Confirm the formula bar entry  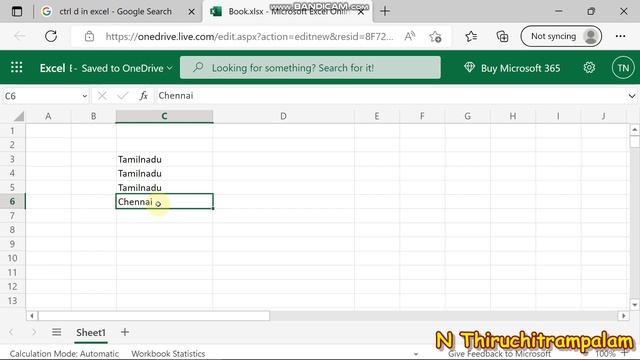tap(122, 96)
